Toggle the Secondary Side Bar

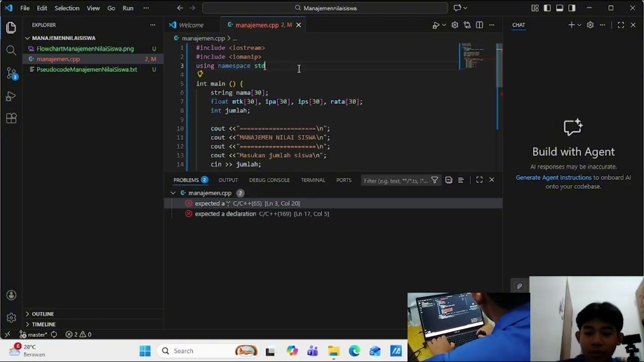pos(572,8)
